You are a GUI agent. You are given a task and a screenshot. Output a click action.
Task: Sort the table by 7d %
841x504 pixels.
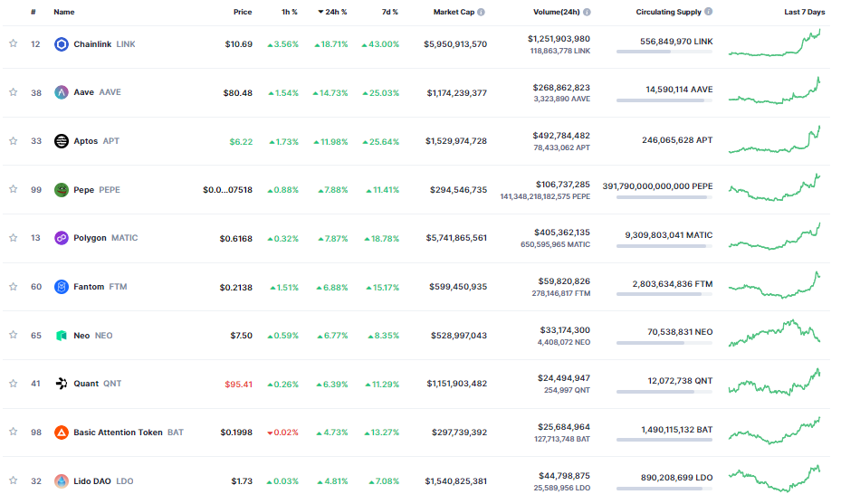390,12
